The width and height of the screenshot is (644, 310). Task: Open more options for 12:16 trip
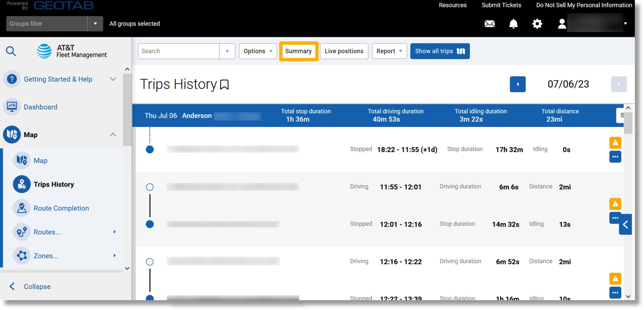[615, 292]
